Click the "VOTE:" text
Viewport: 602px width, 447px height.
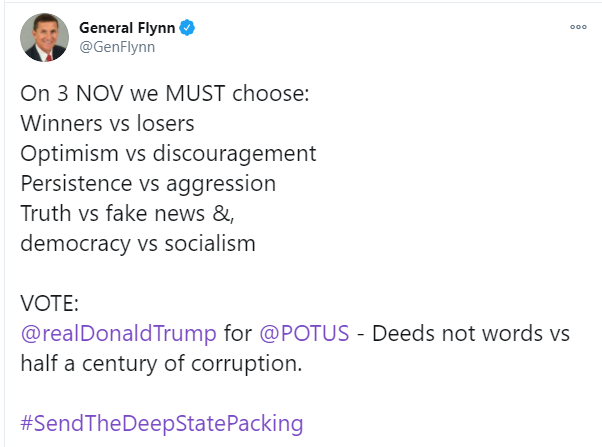(50, 303)
